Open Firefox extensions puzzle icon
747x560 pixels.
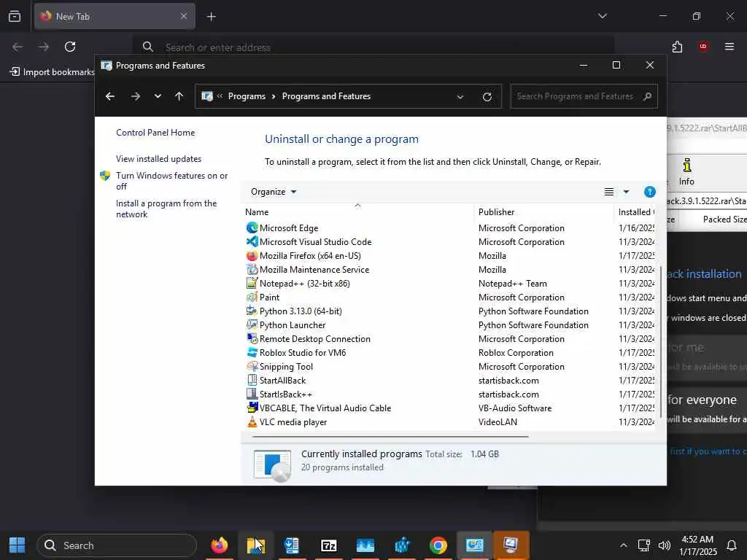pos(677,47)
